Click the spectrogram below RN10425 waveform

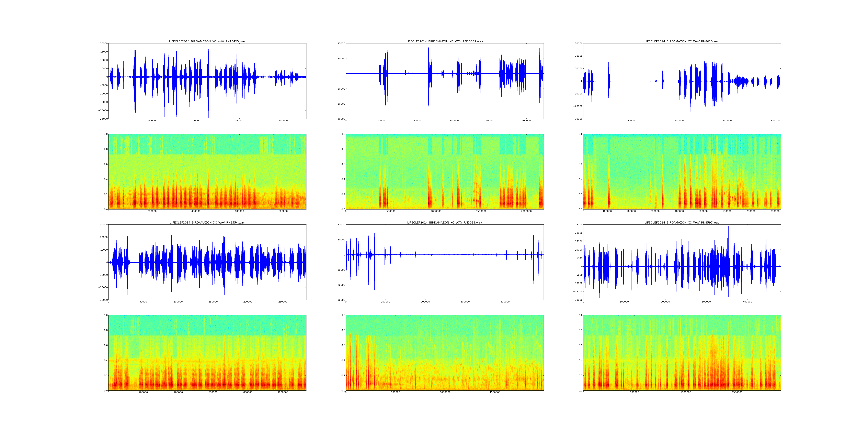207,172
